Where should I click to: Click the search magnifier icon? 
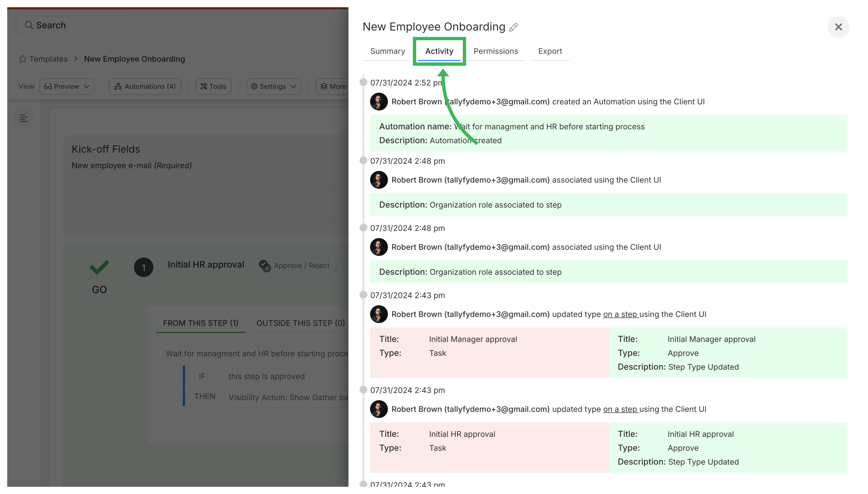(x=29, y=25)
